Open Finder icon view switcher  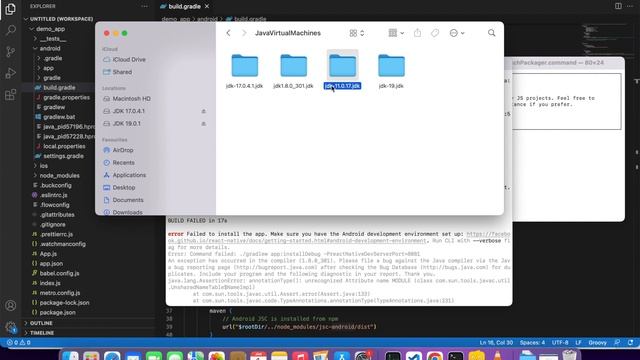[x=357, y=33]
